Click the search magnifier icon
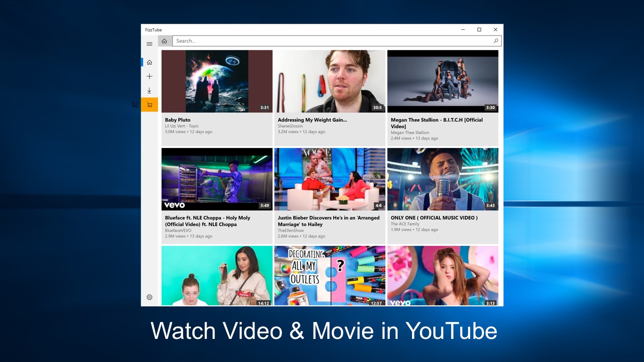The image size is (644, 362). 496,41
